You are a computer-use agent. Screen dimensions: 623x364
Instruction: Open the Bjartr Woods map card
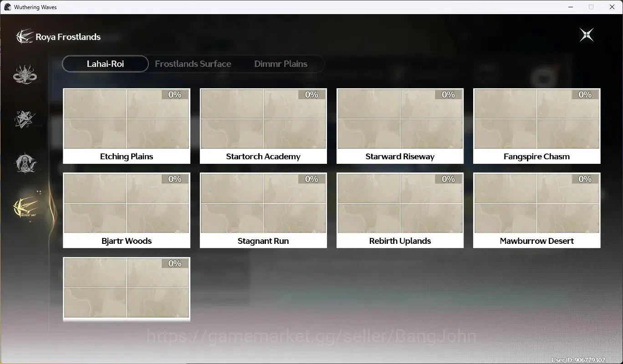pos(127,210)
